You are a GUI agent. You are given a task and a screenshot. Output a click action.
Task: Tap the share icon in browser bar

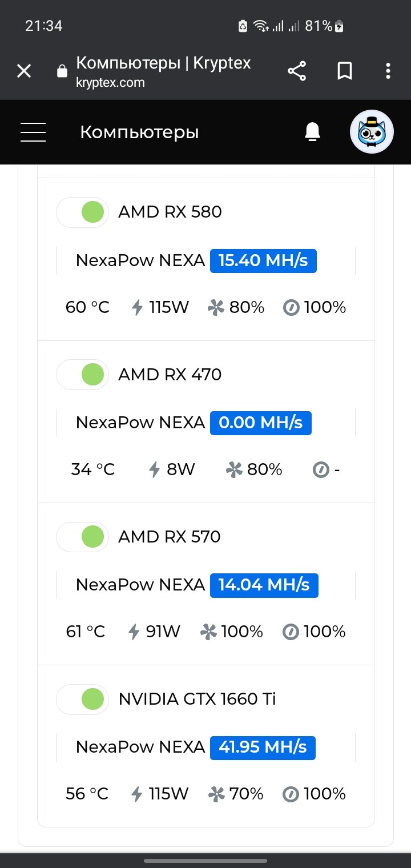coord(297,71)
